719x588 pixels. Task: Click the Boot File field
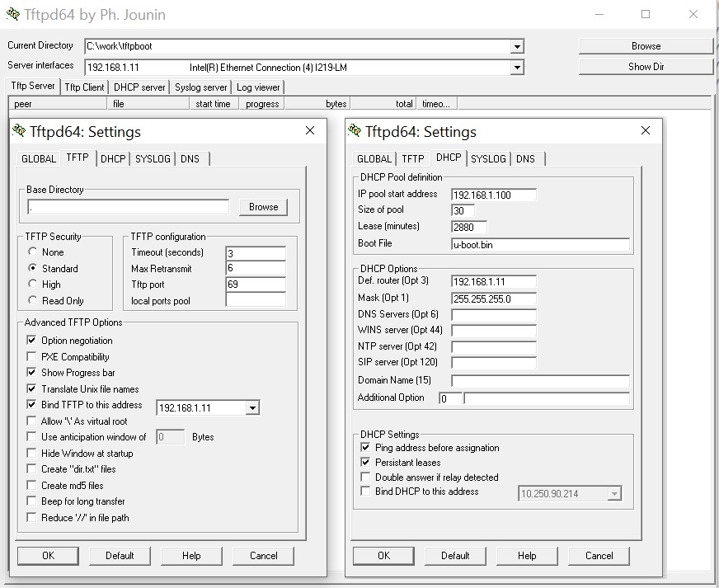click(x=540, y=244)
